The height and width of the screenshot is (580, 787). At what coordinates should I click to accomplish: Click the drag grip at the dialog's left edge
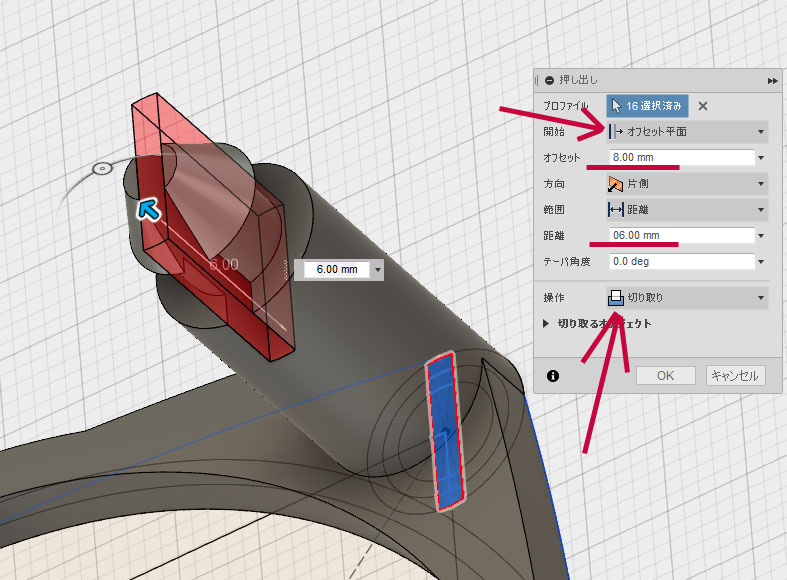[x=537, y=80]
